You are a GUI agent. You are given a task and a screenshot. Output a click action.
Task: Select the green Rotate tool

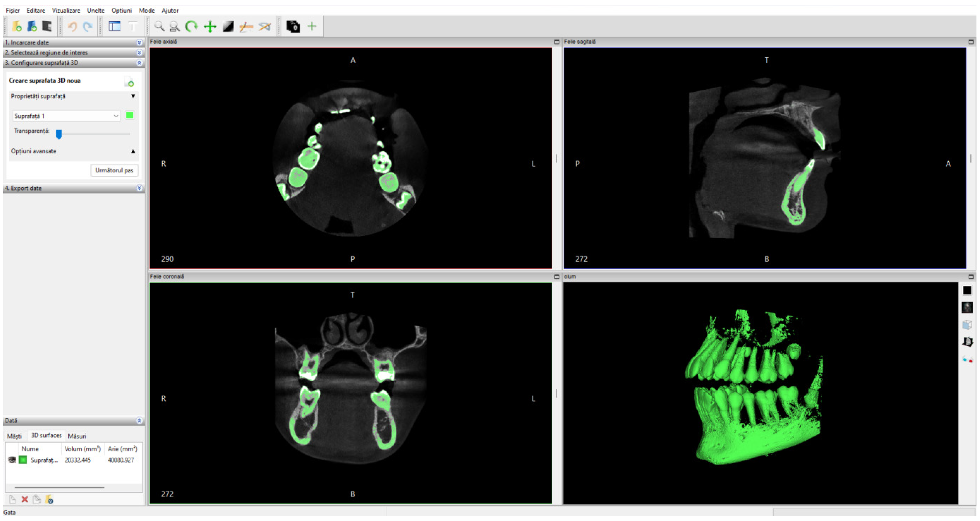pos(191,26)
